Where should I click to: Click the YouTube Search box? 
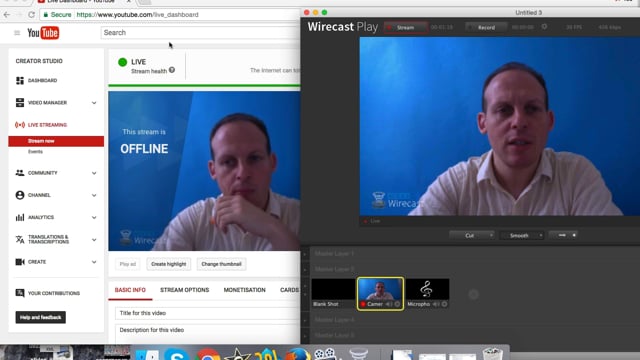point(200,33)
